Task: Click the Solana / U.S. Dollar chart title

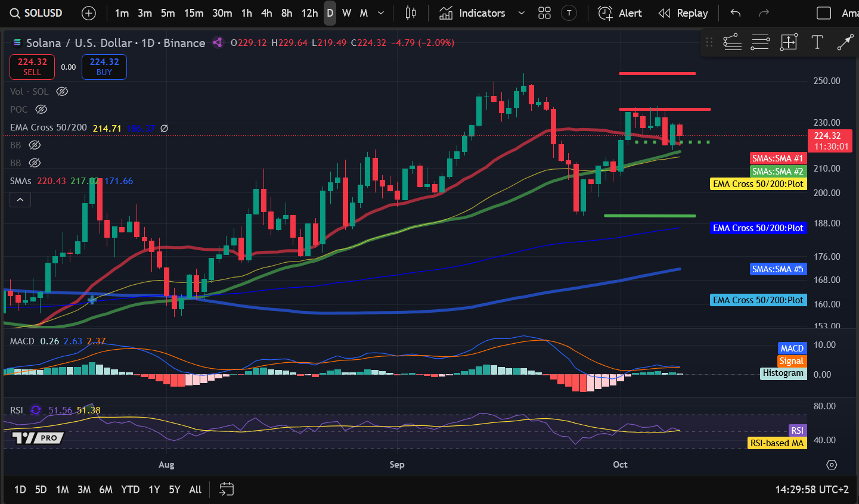Action: pos(79,43)
